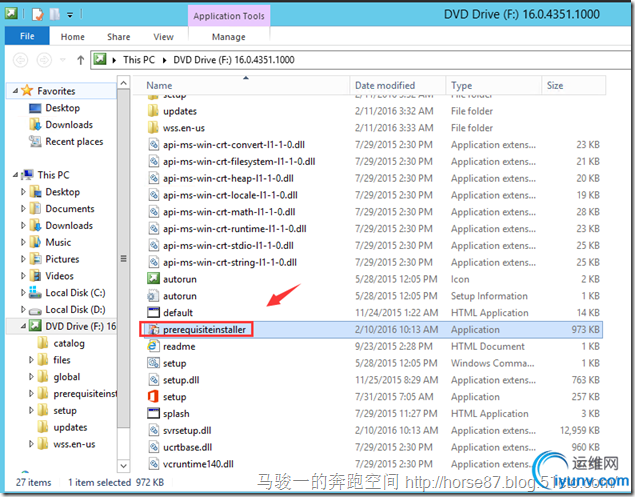Image resolution: width=635 pixels, height=497 pixels.
Task: Collapse the DVD Drive (F:) tree node
Action: 23,326
